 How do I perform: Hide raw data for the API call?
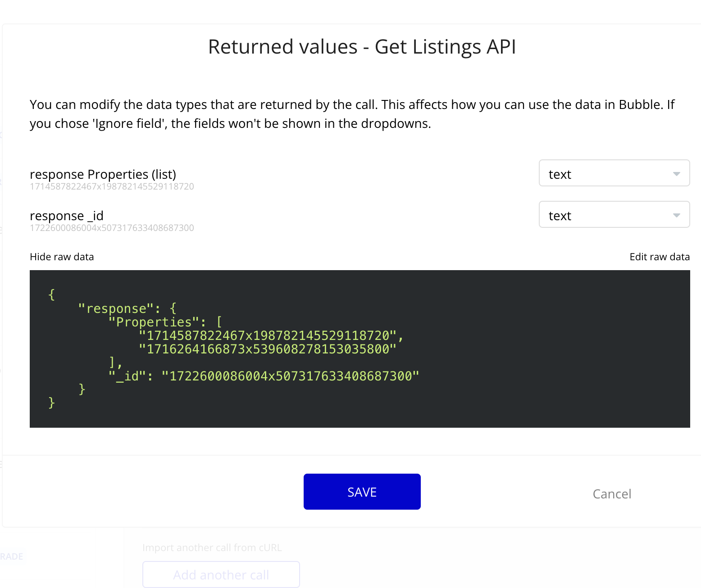(61, 257)
